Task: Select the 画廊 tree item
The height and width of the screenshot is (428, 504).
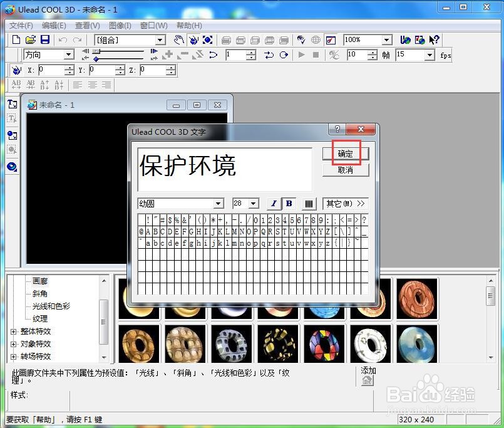Action: click(x=40, y=281)
